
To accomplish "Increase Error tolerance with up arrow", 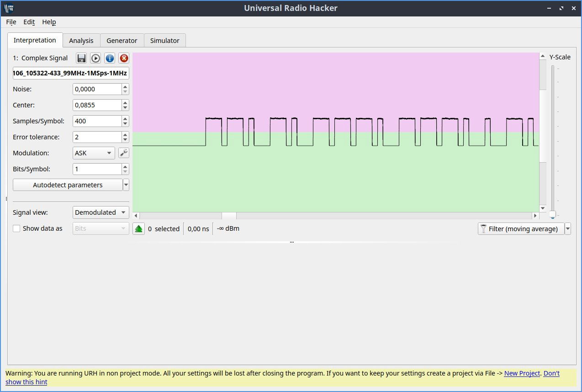I will click(x=125, y=134).
